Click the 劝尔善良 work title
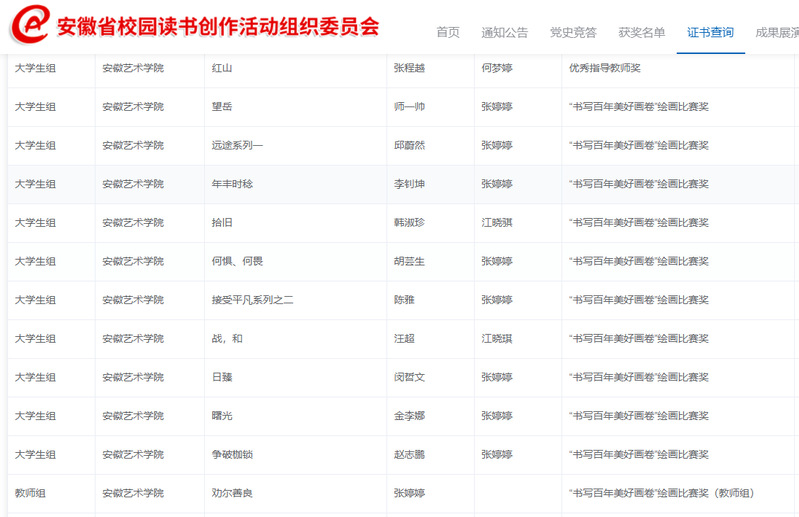Screen dimensions: 799x517 (x=232, y=493)
